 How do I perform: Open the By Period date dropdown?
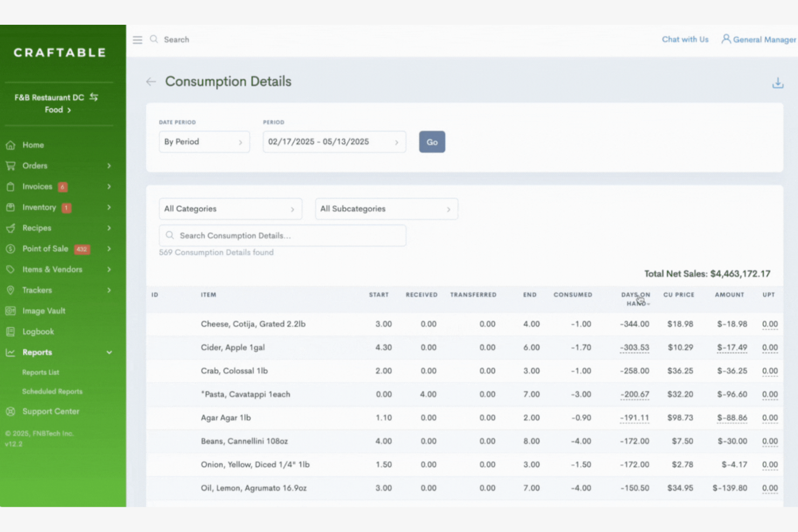point(204,142)
